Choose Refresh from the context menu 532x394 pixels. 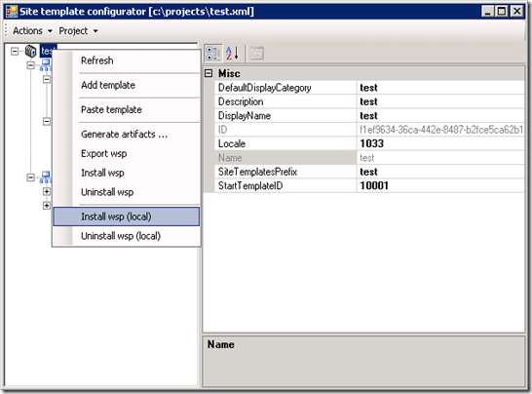pyautogui.click(x=127, y=60)
